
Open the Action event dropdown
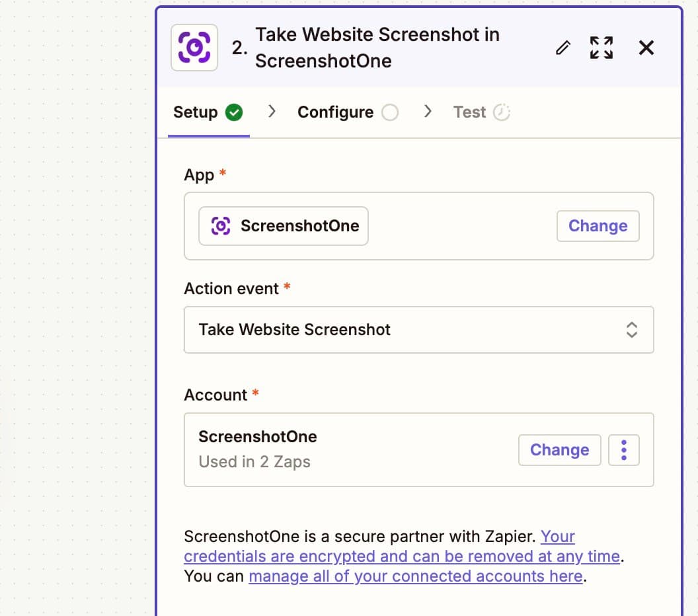point(419,330)
